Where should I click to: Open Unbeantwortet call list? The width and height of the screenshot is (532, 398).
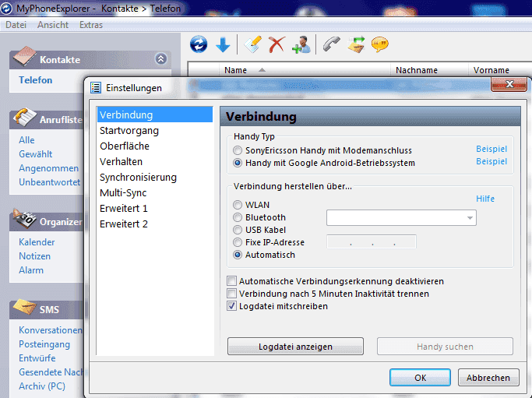point(50,182)
